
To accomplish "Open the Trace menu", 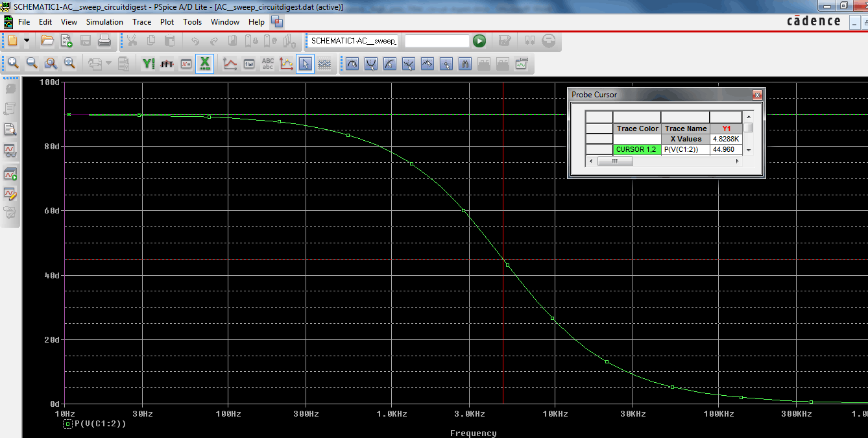I will click(141, 21).
